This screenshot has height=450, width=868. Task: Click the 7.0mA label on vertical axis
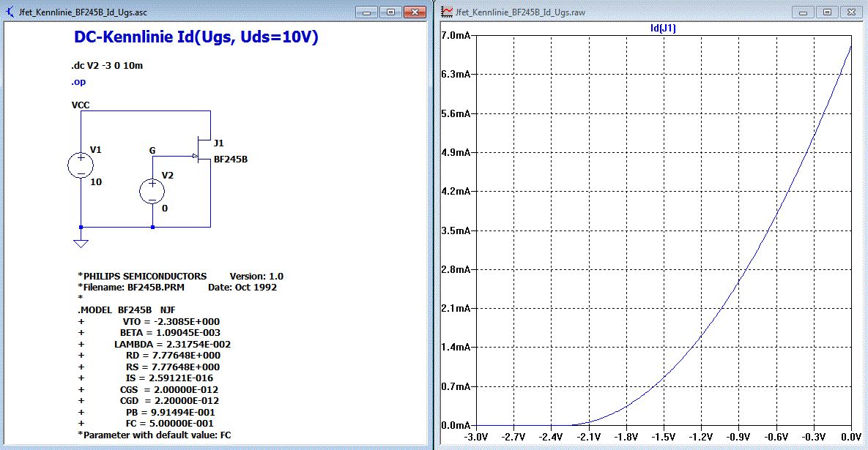pyautogui.click(x=457, y=36)
